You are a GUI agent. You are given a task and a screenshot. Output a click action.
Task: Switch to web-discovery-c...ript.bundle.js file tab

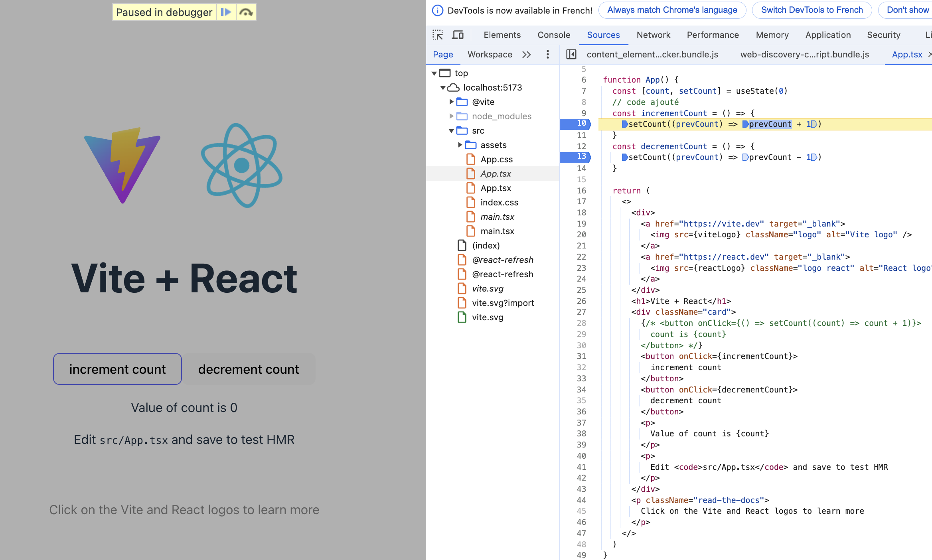[x=804, y=55]
